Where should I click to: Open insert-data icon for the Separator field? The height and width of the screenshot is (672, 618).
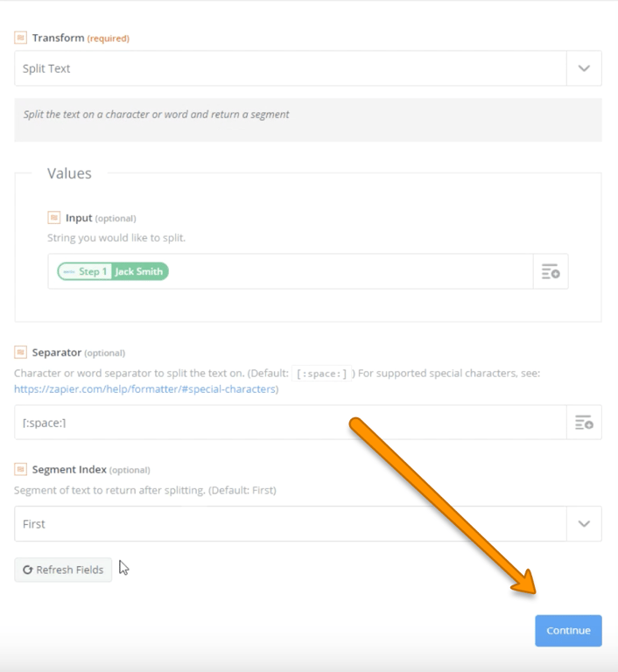(x=584, y=423)
